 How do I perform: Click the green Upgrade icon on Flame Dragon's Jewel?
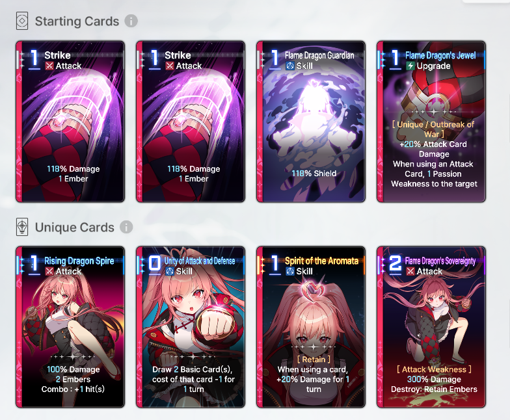point(410,66)
